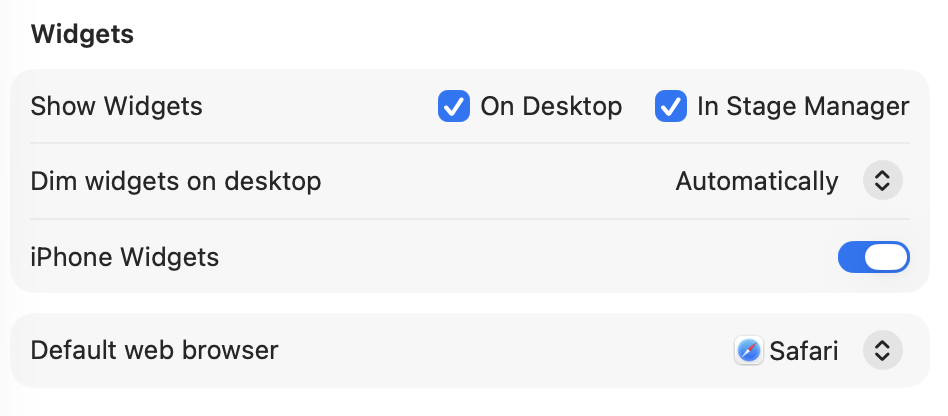Click the checkmark beside On Desktop

click(454, 106)
